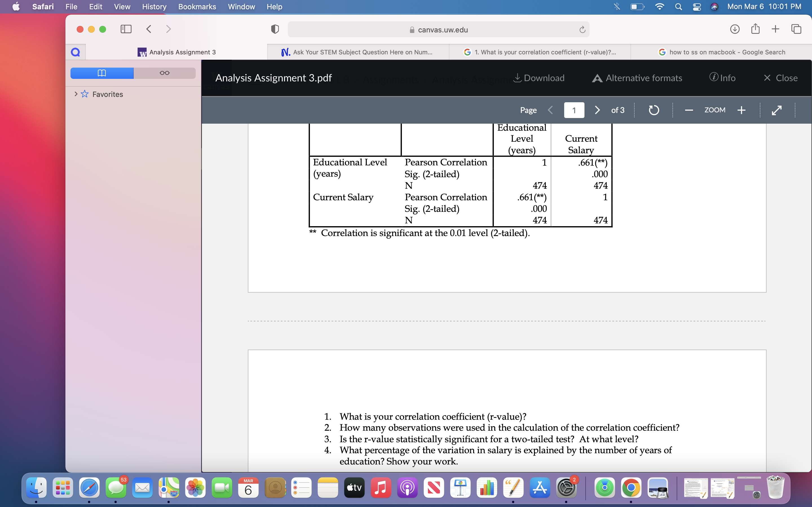
Task: Expand the Favorites disclosure triangle
Action: [76, 94]
